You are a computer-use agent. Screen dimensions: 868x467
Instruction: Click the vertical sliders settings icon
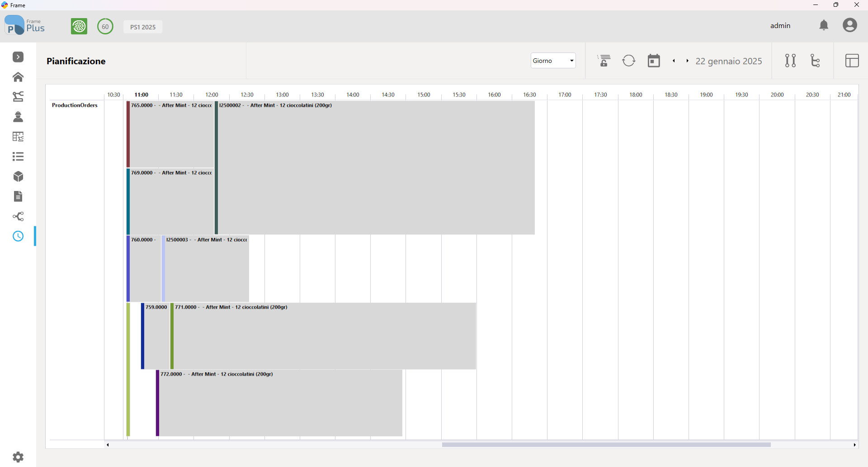point(790,61)
